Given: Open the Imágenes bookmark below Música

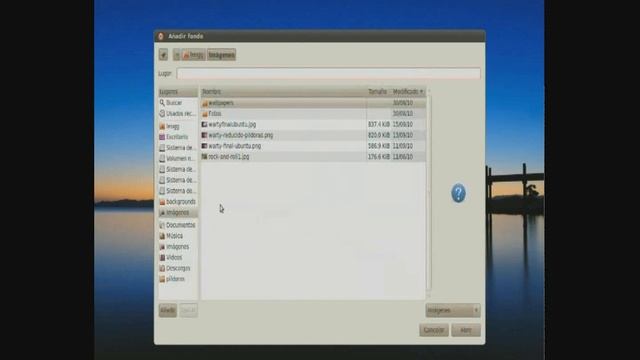Looking at the screenshot, I should [178, 247].
